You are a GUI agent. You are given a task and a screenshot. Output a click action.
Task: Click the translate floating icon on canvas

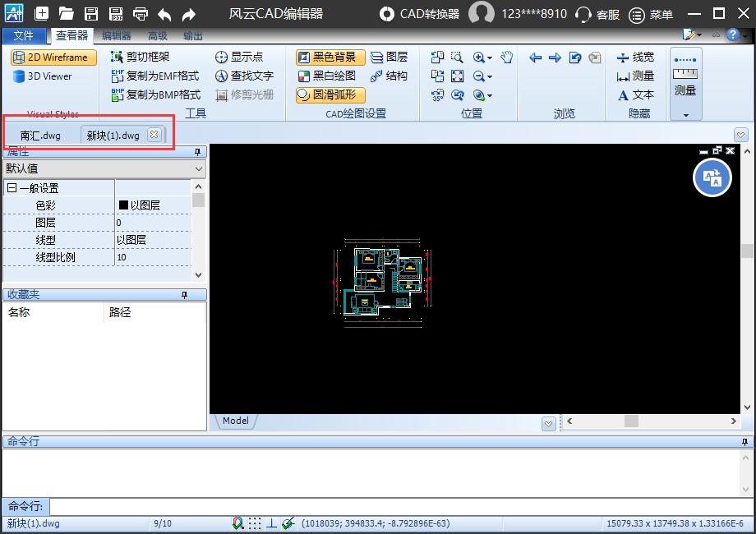click(x=712, y=177)
